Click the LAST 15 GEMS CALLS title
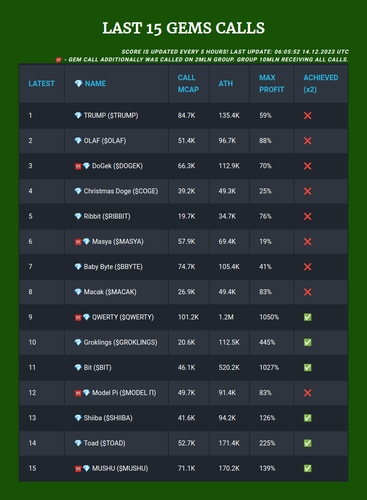 184,28
